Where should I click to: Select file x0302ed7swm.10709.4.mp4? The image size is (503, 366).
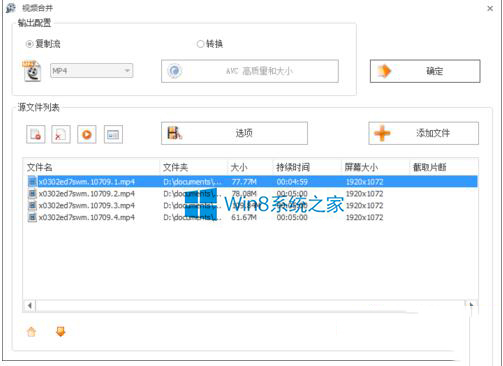pos(87,217)
